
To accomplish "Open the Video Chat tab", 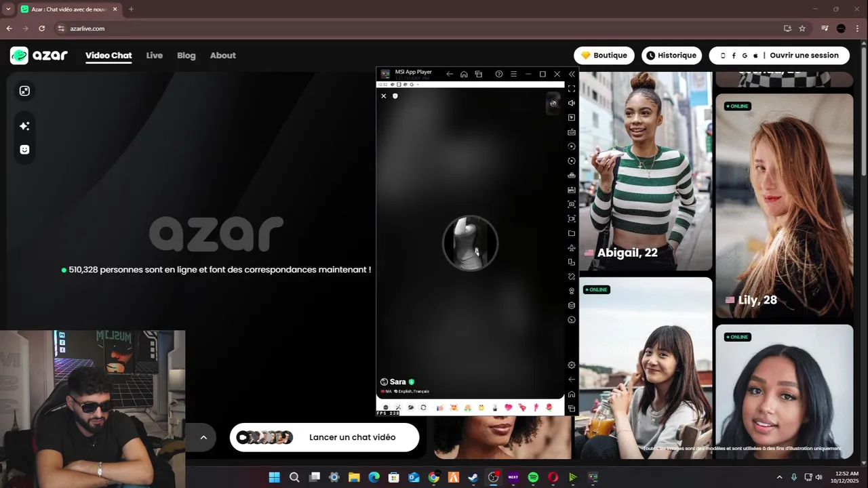I will [108, 56].
